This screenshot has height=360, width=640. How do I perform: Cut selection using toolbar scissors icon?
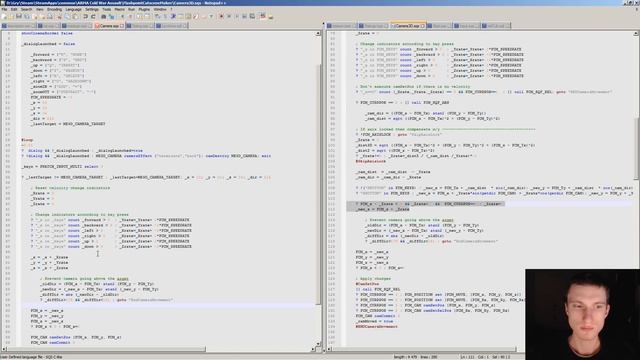pyautogui.click(x=60, y=16)
